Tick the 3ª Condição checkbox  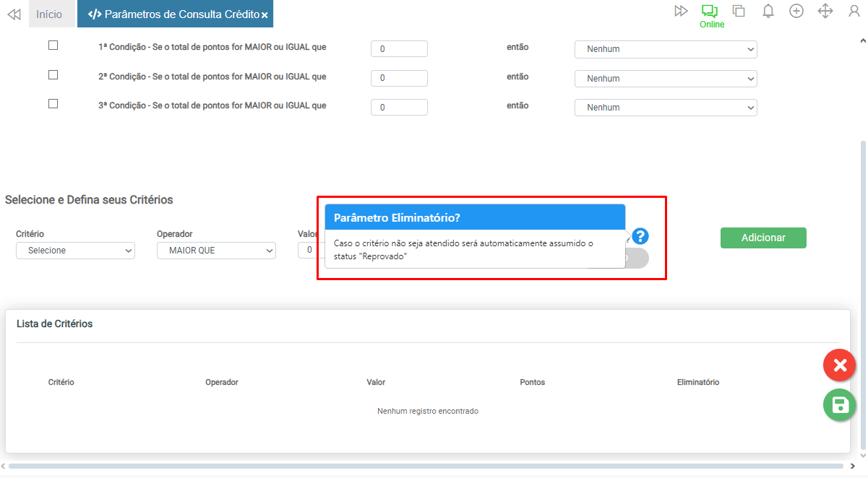pyautogui.click(x=53, y=103)
